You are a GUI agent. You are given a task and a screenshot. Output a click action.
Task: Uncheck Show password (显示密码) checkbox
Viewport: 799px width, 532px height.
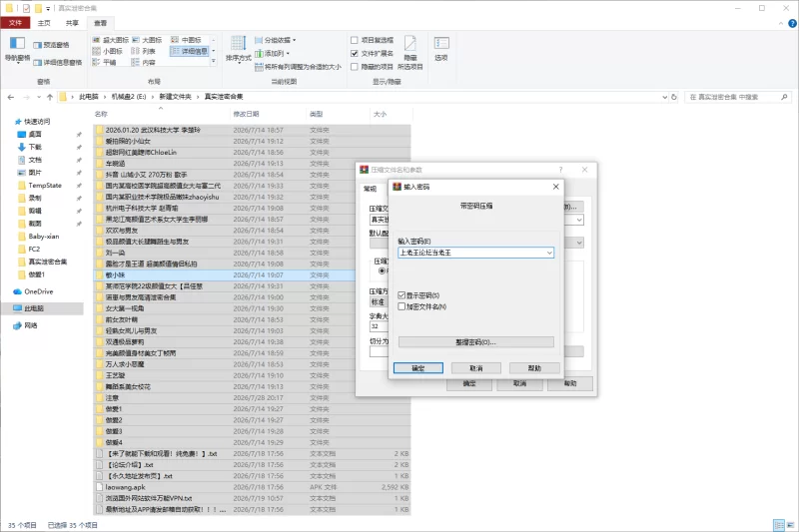click(x=401, y=295)
